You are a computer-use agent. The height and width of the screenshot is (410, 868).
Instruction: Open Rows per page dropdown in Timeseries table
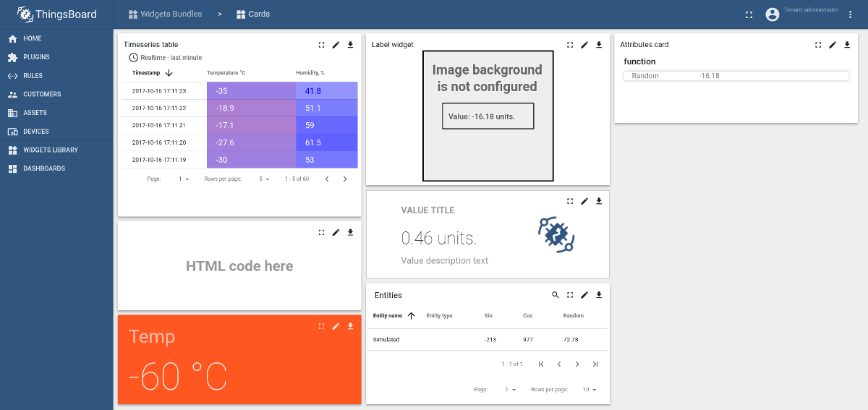coord(265,179)
